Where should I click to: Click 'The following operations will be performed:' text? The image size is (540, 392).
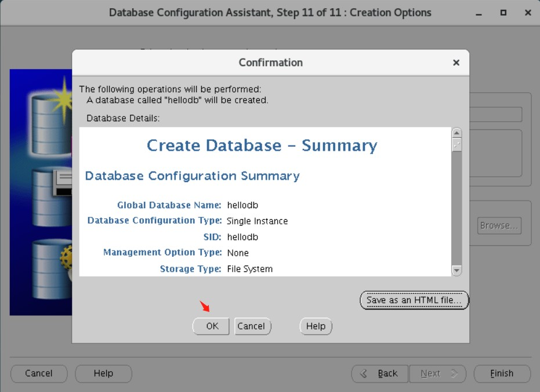(x=170, y=89)
